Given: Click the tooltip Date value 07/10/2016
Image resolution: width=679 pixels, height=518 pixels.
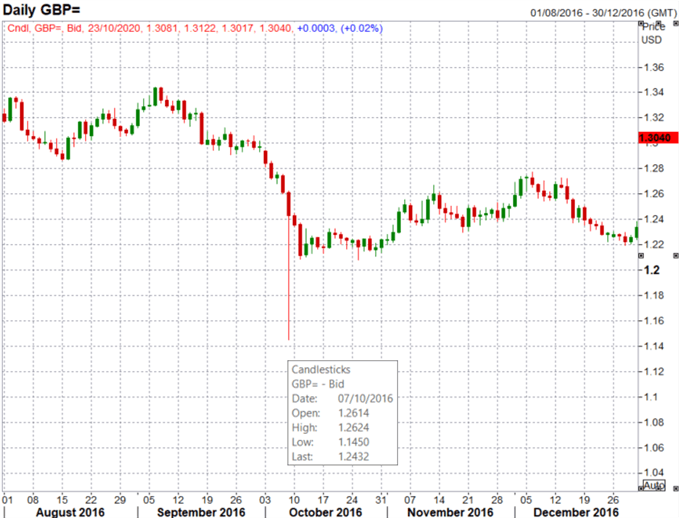Looking at the screenshot, I should click(365, 398).
